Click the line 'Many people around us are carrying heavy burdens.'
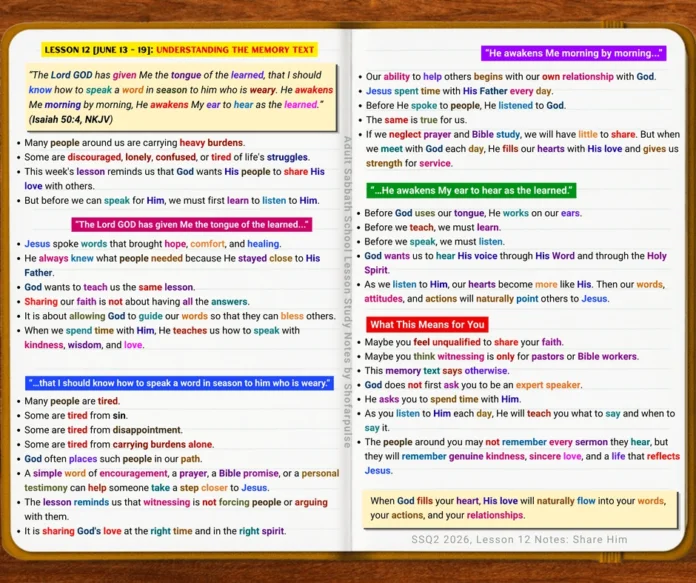Screen dimensions: 696x583 [134, 143]
